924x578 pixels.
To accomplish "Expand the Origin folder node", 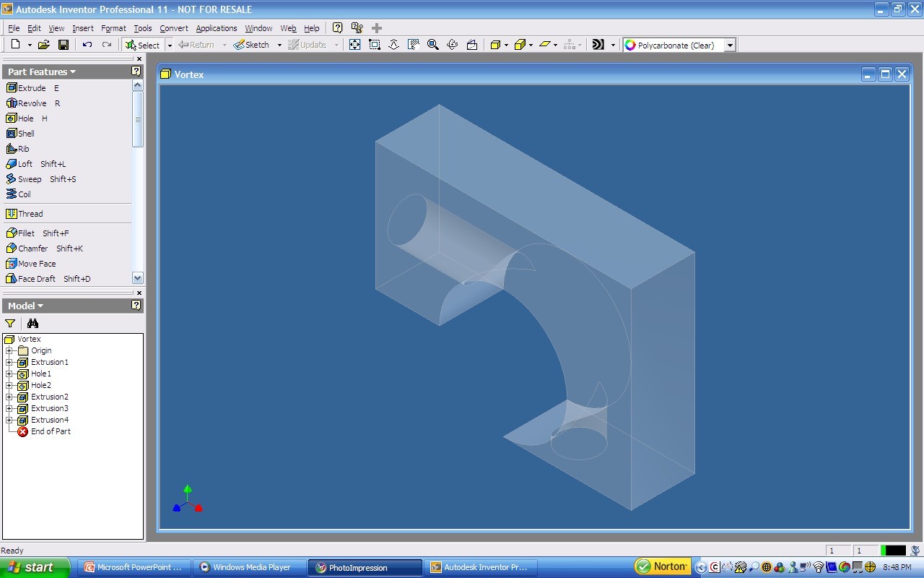I will tap(9, 350).
